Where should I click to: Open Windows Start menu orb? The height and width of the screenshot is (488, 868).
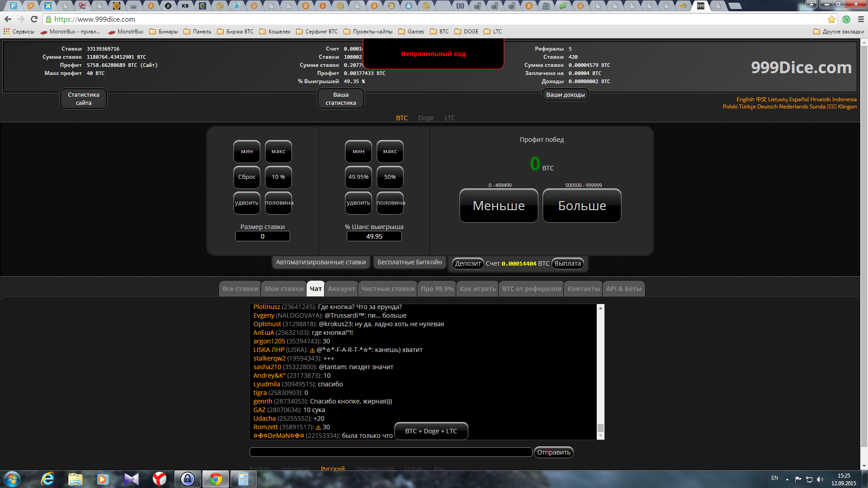[x=12, y=479]
